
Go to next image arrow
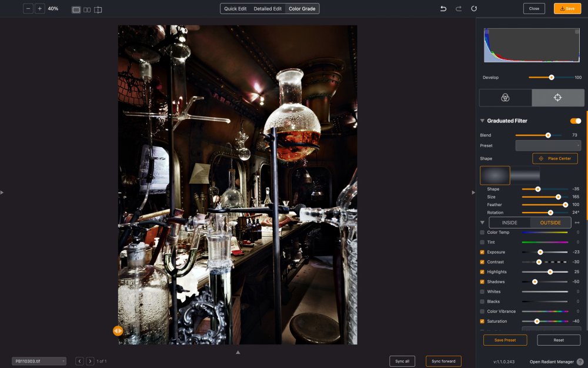[90, 362]
